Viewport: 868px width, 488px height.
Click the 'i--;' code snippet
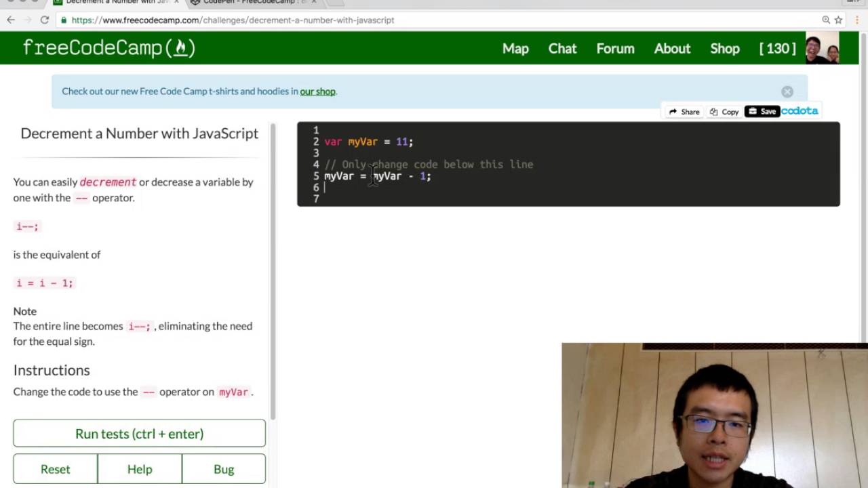[x=27, y=226]
